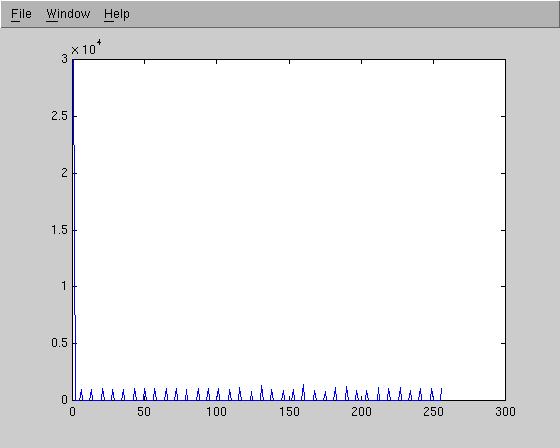This screenshot has height=448, width=560.
Task: Select the x-axis tick label 200
Action: (361, 412)
